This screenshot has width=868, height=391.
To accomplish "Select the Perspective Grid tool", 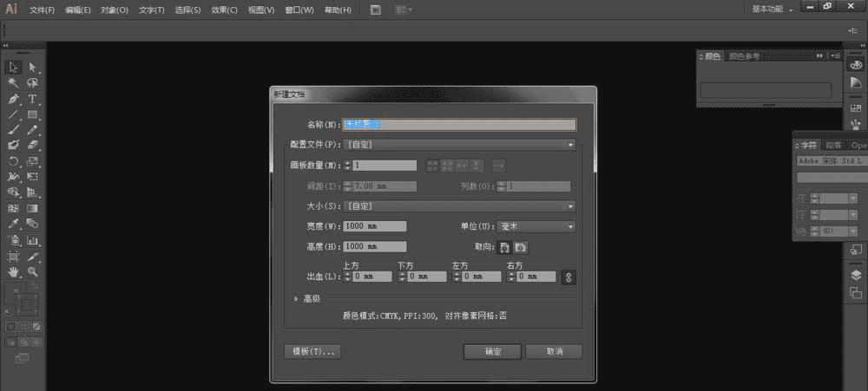I will click(33, 192).
